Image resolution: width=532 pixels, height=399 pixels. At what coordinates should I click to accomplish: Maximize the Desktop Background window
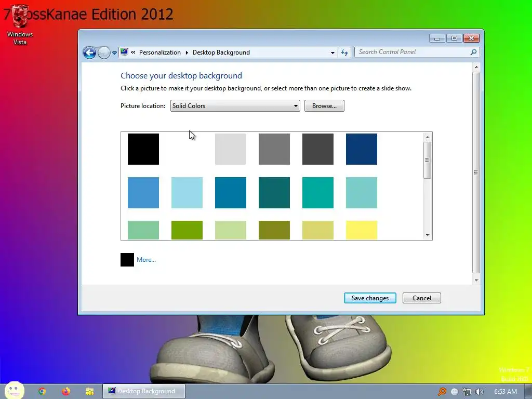click(x=454, y=38)
